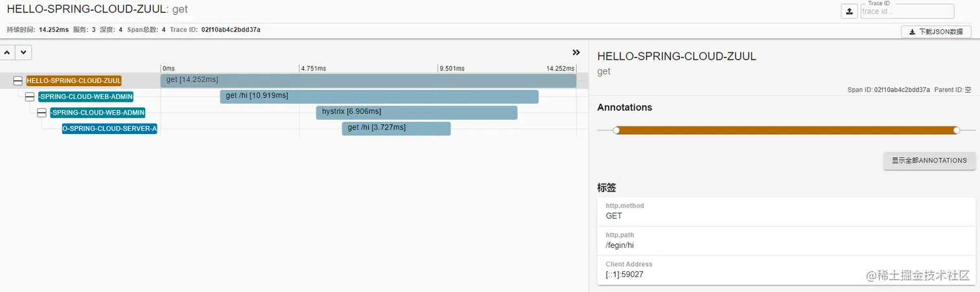Click the 显示全部ANNOTATIONS button

929,161
